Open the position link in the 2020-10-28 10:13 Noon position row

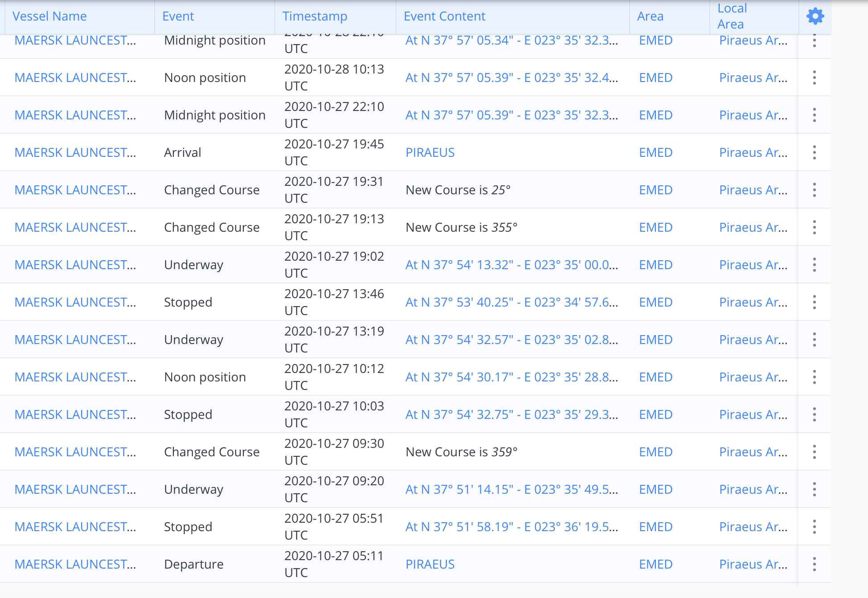[512, 78]
